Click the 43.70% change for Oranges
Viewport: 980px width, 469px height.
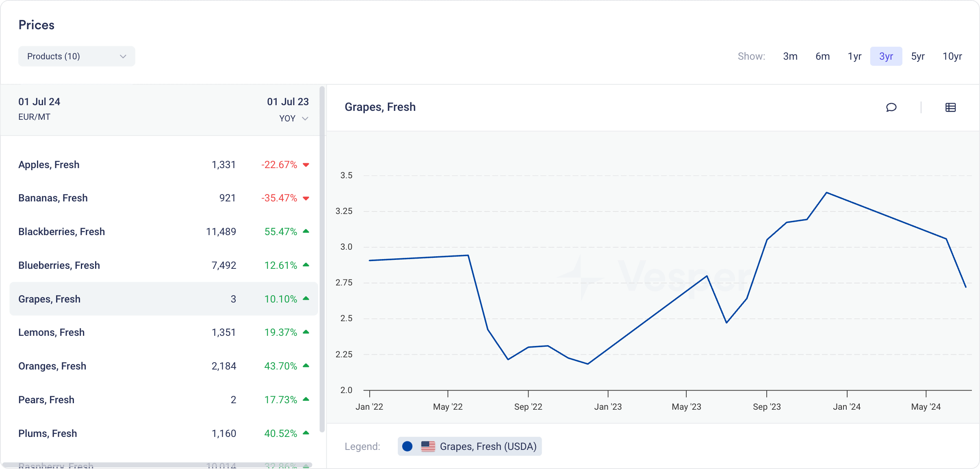(281, 366)
